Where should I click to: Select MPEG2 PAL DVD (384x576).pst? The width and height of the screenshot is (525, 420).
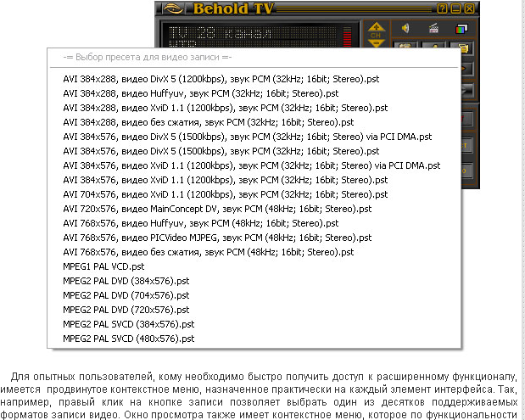(x=126, y=281)
